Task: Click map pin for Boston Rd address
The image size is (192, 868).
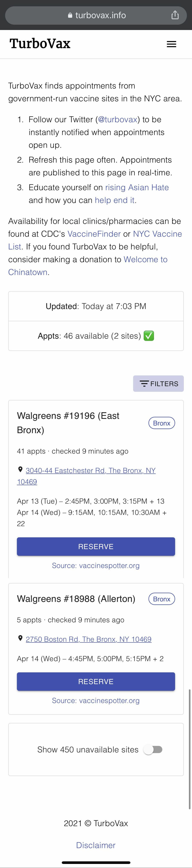Action: tap(20, 638)
